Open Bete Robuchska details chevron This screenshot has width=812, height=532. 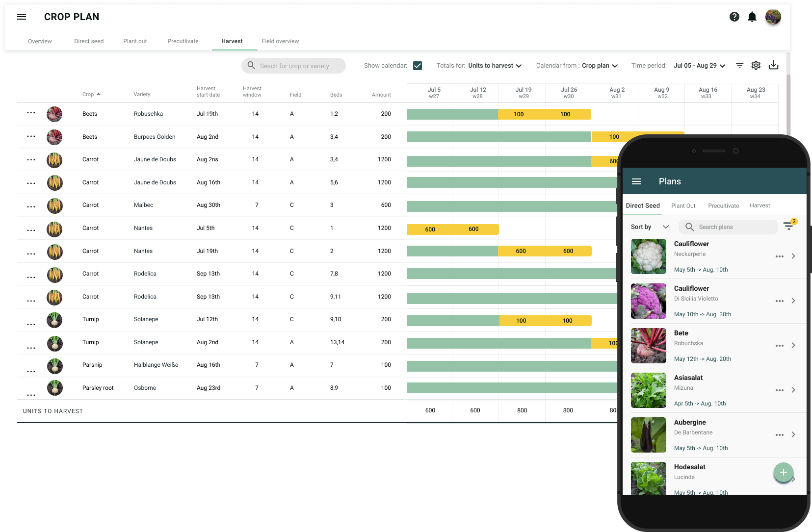pyautogui.click(x=793, y=345)
